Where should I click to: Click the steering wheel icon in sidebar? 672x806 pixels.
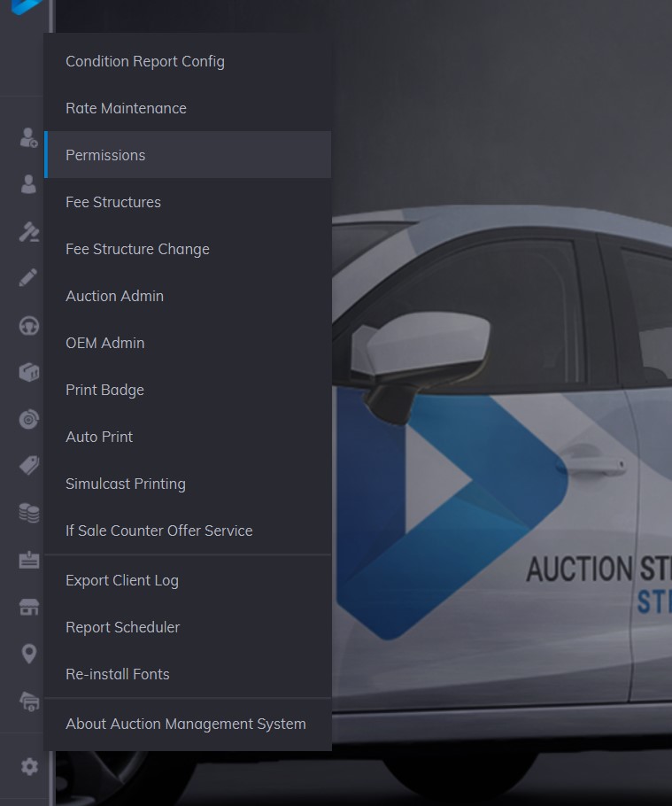(x=28, y=326)
